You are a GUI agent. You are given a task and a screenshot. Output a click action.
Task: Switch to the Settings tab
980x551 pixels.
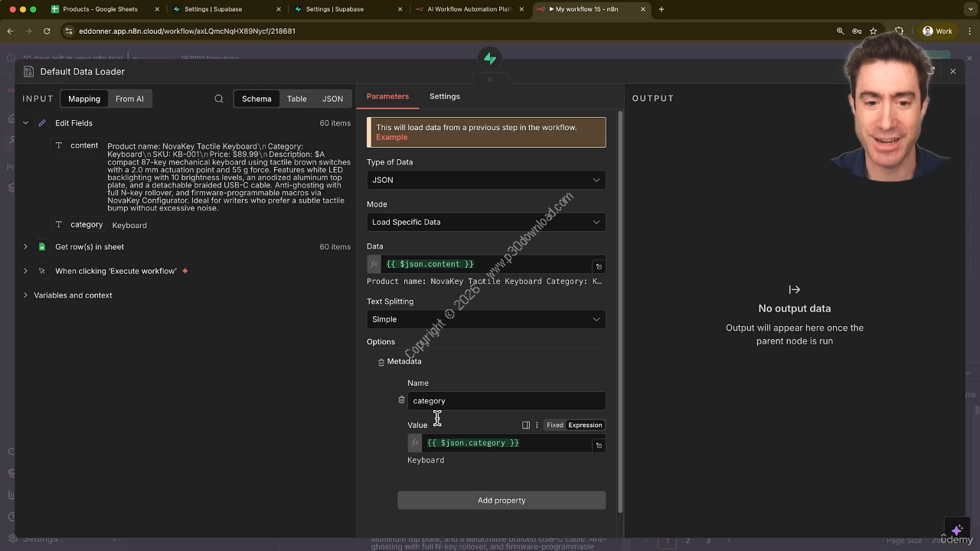[444, 96]
